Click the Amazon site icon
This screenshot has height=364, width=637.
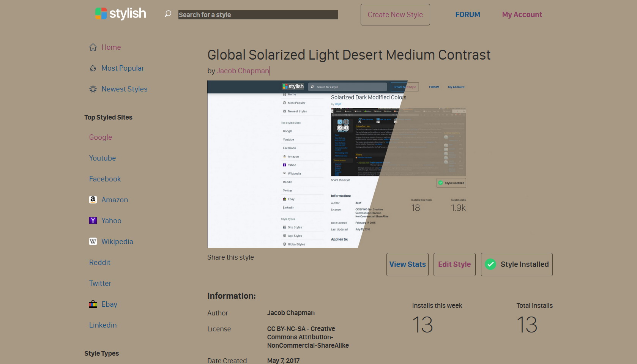(93, 199)
